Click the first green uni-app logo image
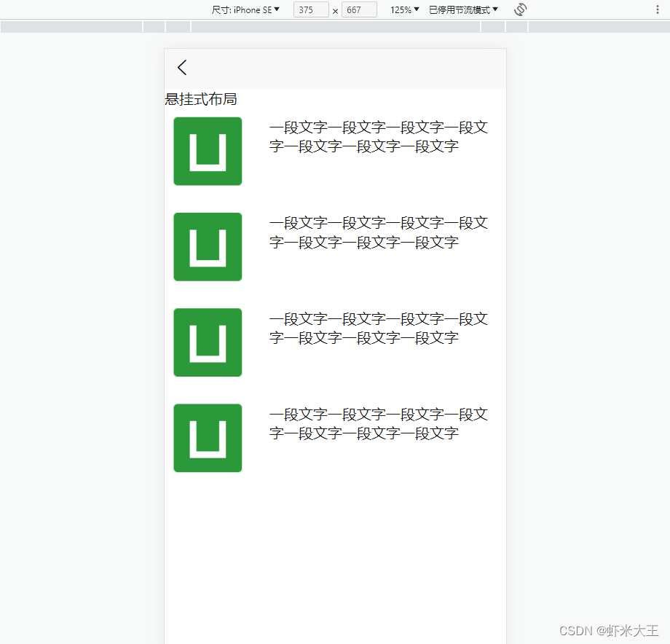 tap(208, 152)
